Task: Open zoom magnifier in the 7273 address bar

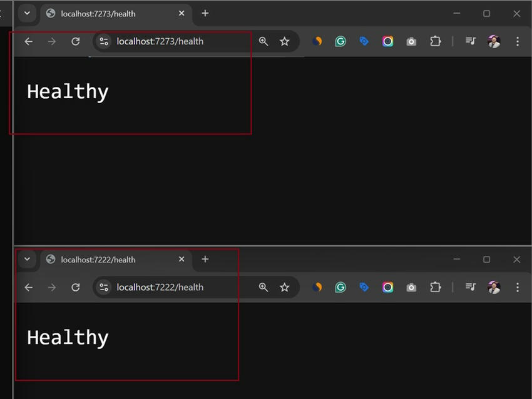Action: coord(263,41)
